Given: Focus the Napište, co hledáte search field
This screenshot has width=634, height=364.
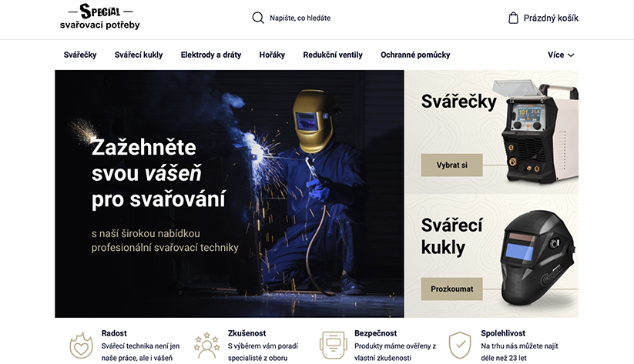Looking at the screenshot, I should coord(300,18).
